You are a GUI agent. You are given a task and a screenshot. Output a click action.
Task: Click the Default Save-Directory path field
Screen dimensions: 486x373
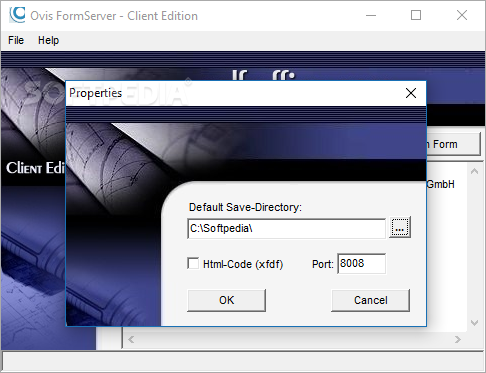tap(287, 228)
